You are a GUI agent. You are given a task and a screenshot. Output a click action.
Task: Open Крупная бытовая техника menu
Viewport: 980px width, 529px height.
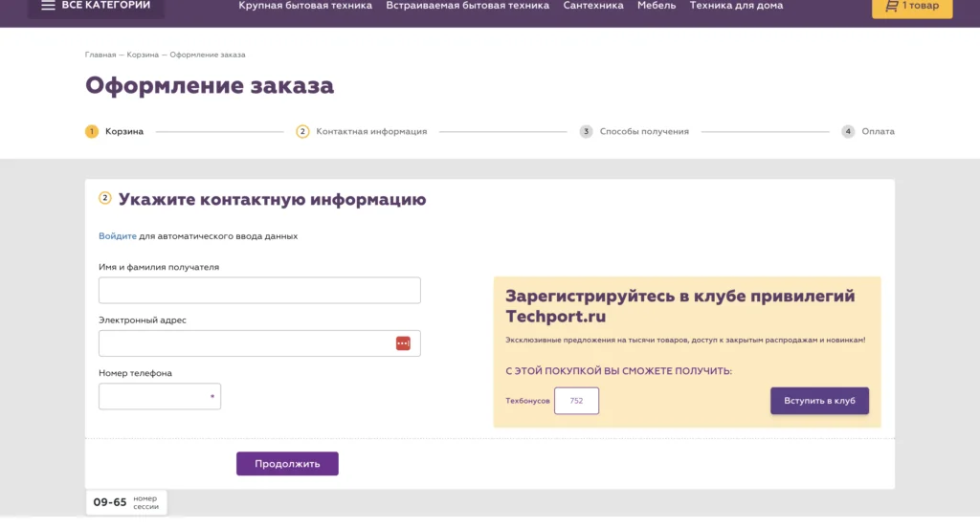[x=304, y=6]
